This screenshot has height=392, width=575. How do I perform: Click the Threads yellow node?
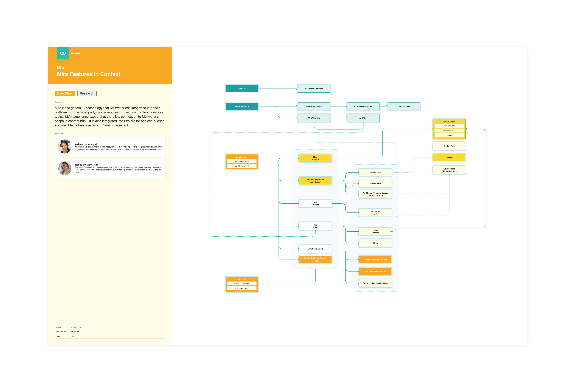pos(449,158)
